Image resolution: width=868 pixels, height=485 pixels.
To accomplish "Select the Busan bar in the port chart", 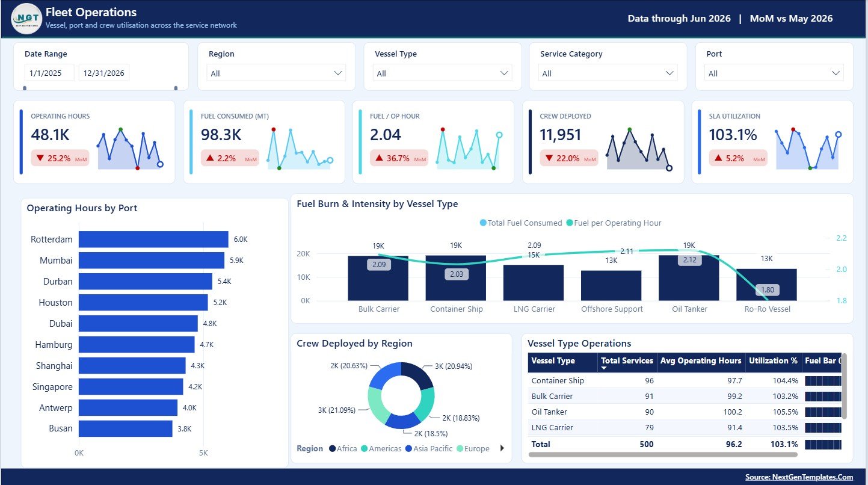I will (126, 429).
